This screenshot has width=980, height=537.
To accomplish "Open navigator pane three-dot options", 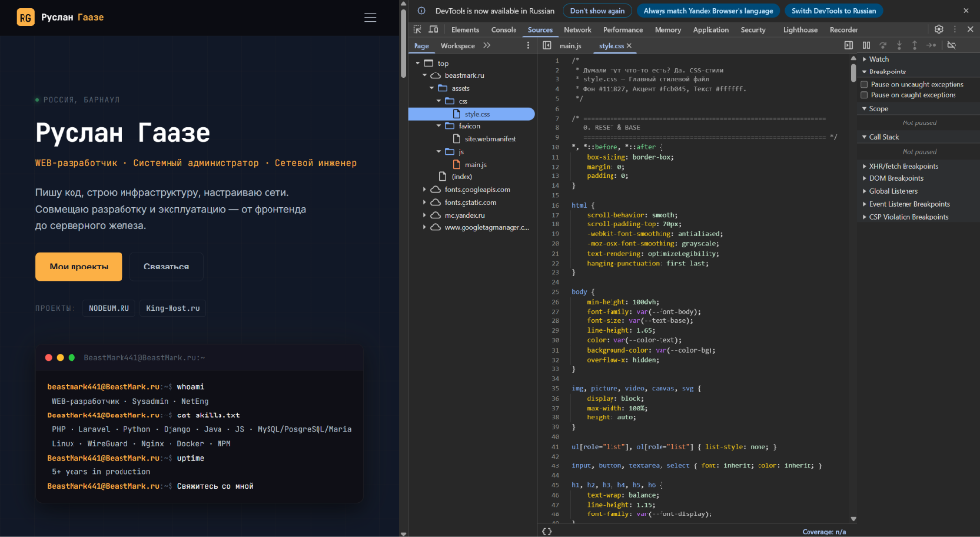I will 528,46.
